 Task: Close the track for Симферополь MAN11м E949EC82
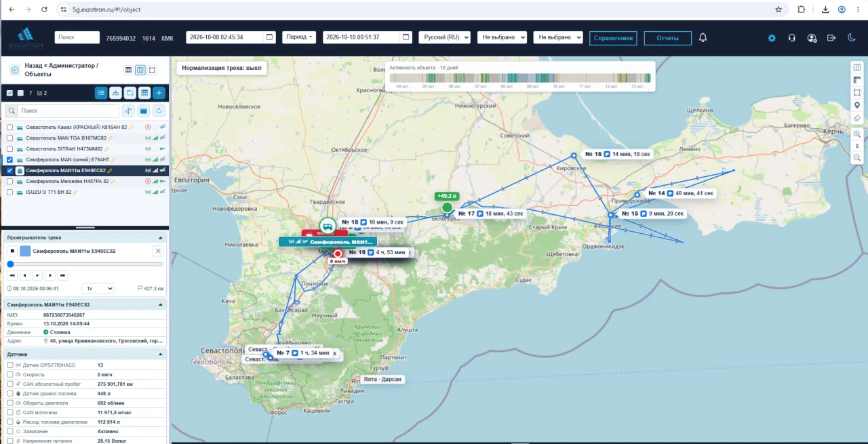point(158,251)
